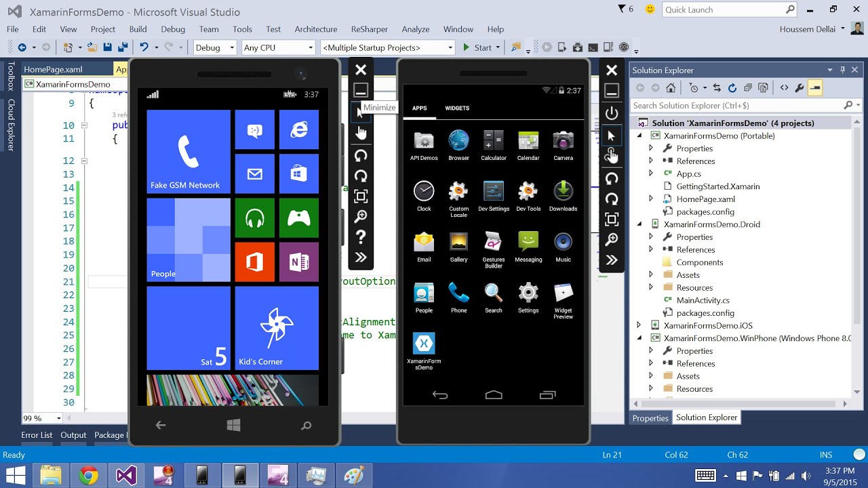Click the Start debugging button
Image resolution: width=868 pixels, height=488 pixels.
pos(477,47)
